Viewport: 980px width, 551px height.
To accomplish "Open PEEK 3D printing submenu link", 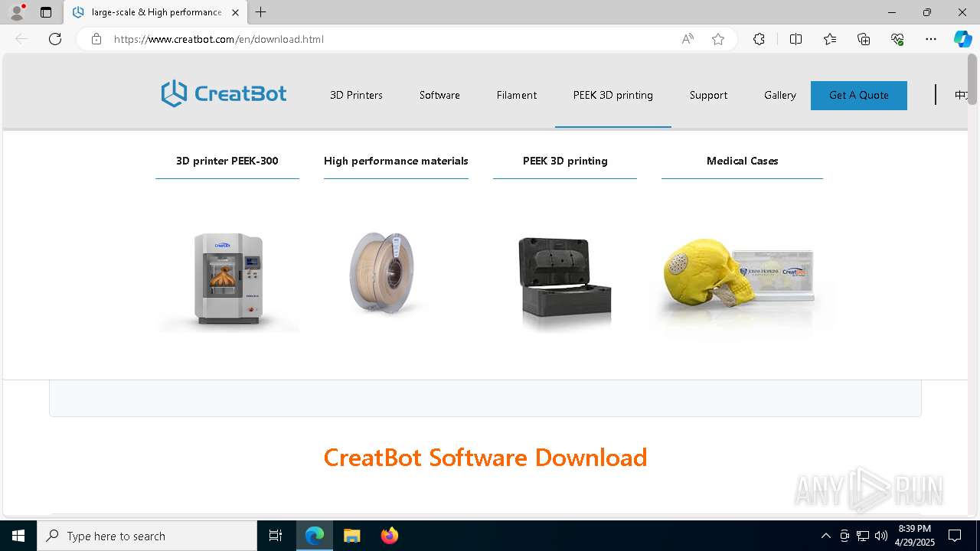I will (x=565, y=161).
